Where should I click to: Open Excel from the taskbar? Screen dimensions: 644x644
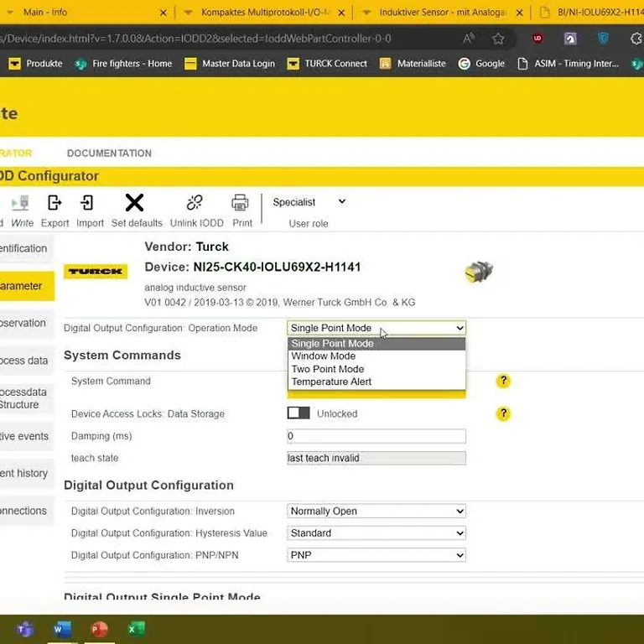coord(137,629)
